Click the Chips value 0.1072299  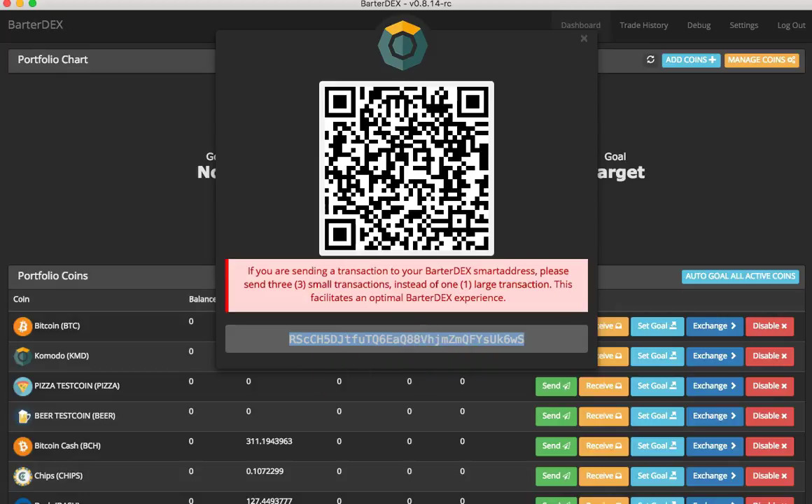point(265,471)
